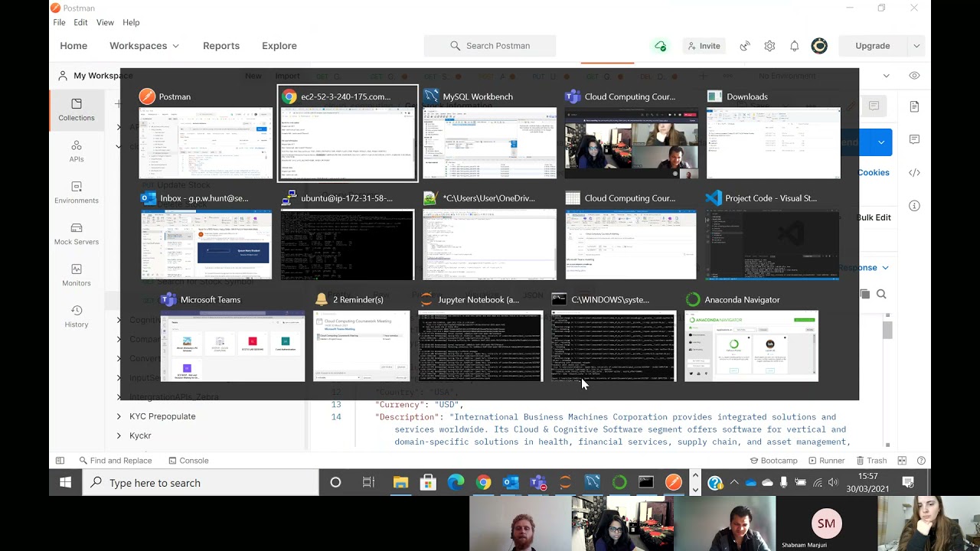Switch to the MySQL Workbench window

pyautogui.click(x=489, y=142)
